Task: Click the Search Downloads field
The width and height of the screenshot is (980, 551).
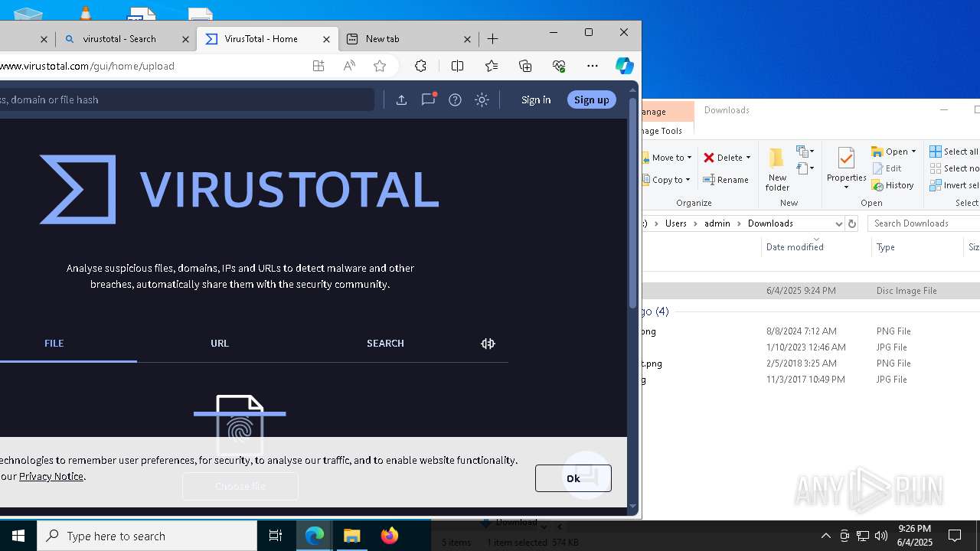Action: point(924,223)
